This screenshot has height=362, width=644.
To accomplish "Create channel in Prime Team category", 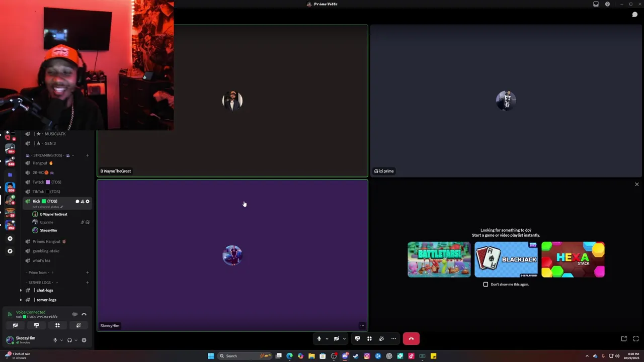I will click(87, 273).
